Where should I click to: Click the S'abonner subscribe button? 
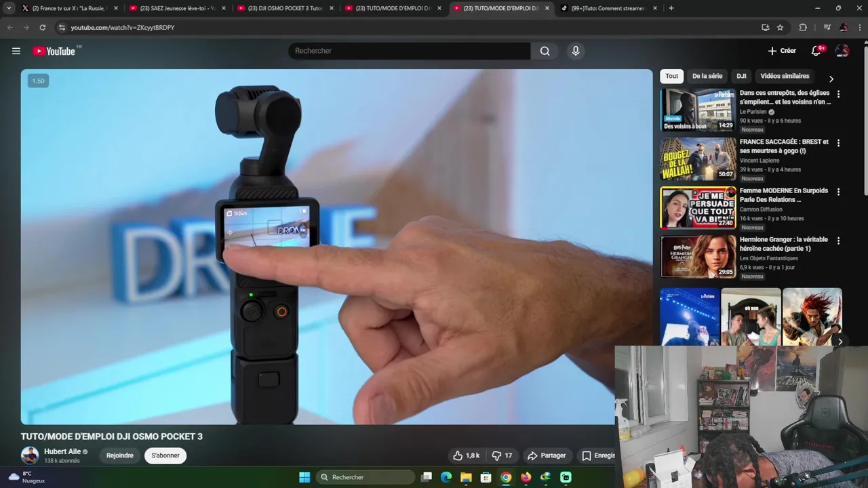pyautogui.click(x=165, y=455)
